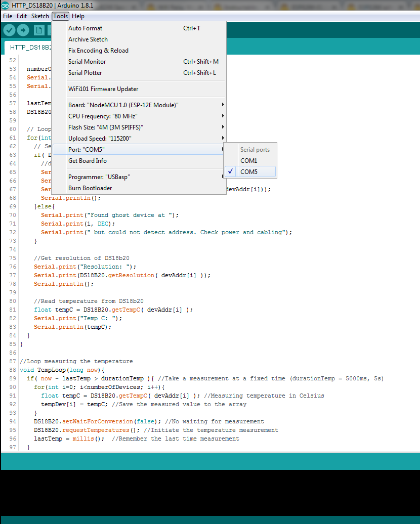This screenshot has width=420, height=524.
Task: Open the File menu
Action: (x=8, y=16)
